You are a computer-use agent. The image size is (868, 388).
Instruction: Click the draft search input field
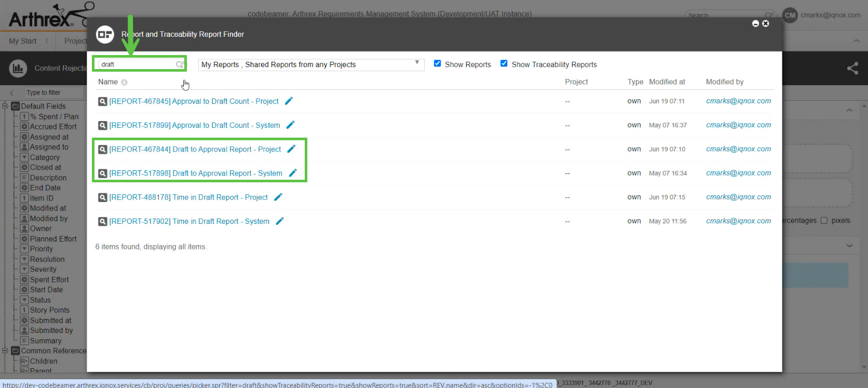coord(137,64)
